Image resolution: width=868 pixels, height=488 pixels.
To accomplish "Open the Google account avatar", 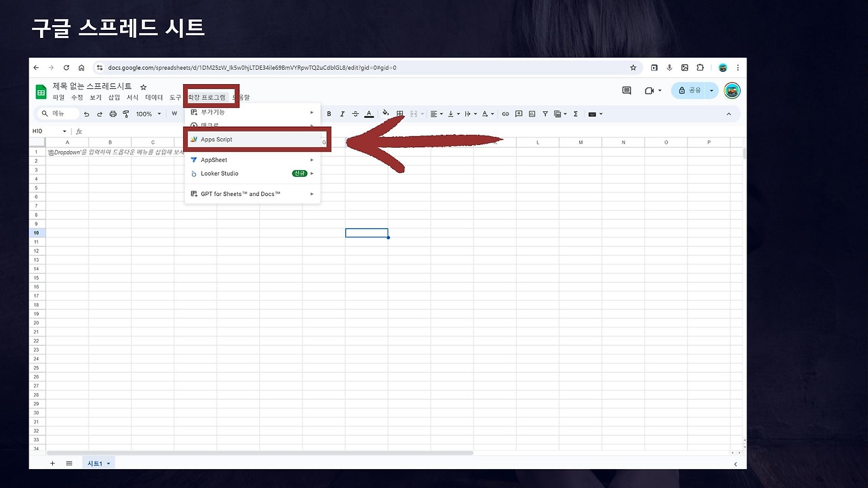I will [732, 91].
